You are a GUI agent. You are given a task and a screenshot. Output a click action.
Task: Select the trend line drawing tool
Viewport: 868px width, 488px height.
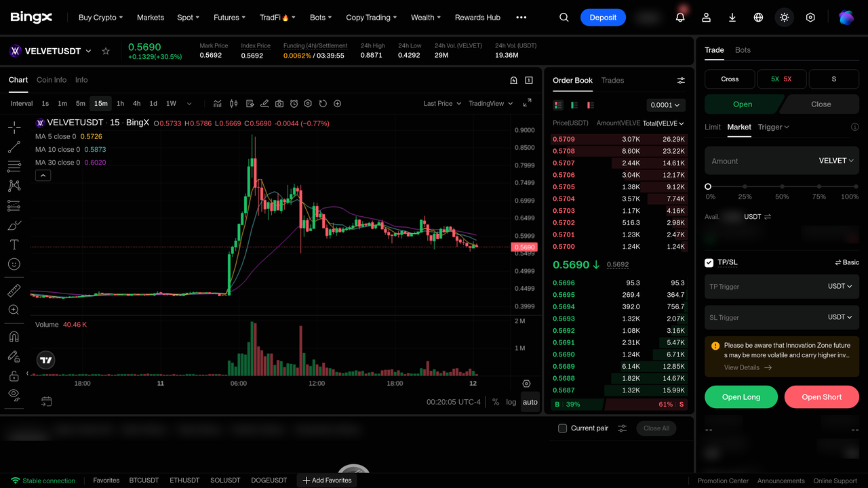pyautogui.click(x=14, y=147)
